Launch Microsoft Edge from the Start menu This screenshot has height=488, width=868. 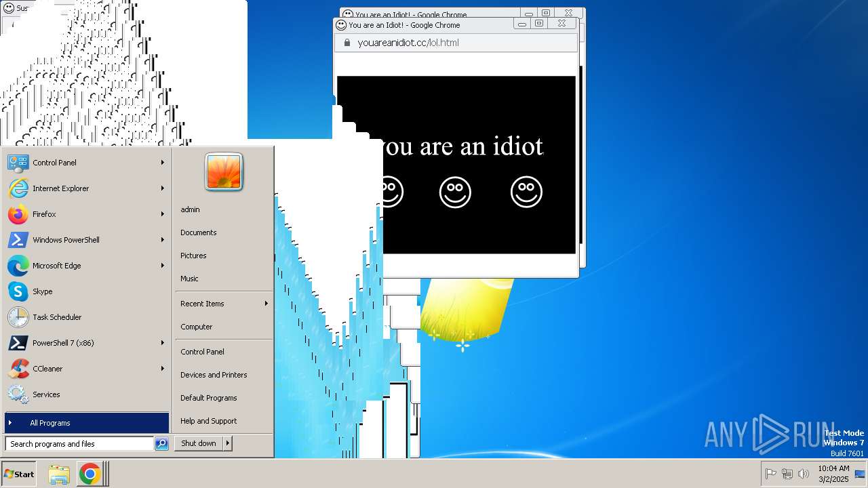[x=86, y=266]
